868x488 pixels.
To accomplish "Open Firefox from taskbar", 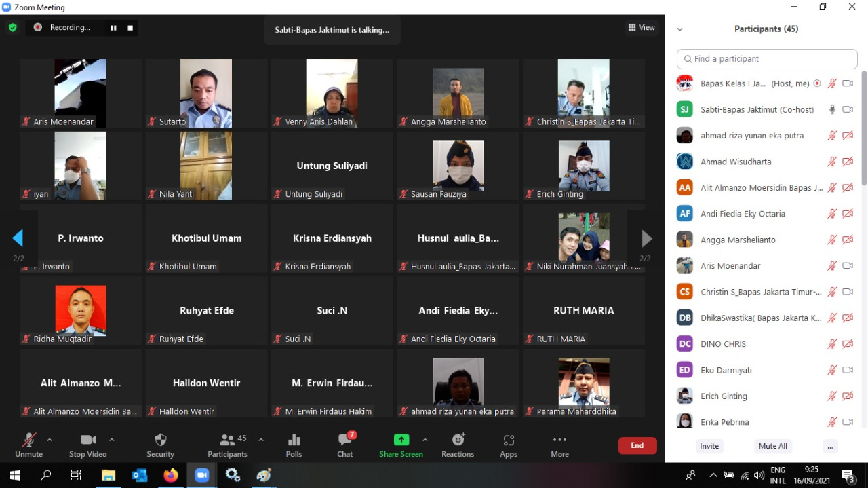I will click(171, 475).
